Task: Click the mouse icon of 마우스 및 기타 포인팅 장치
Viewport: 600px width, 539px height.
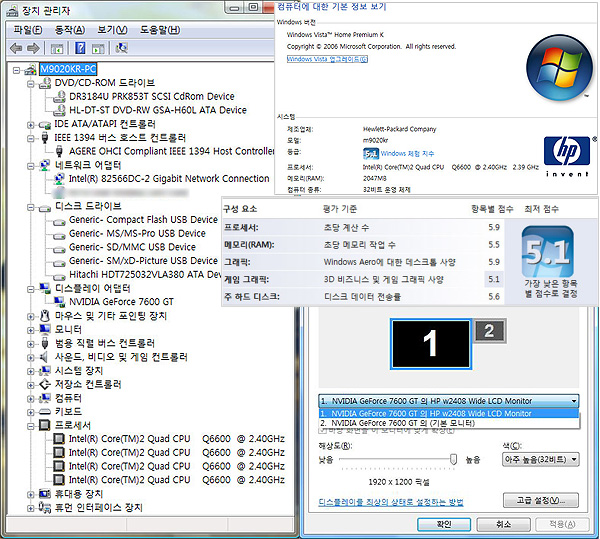Action: [x=45, y=316]
